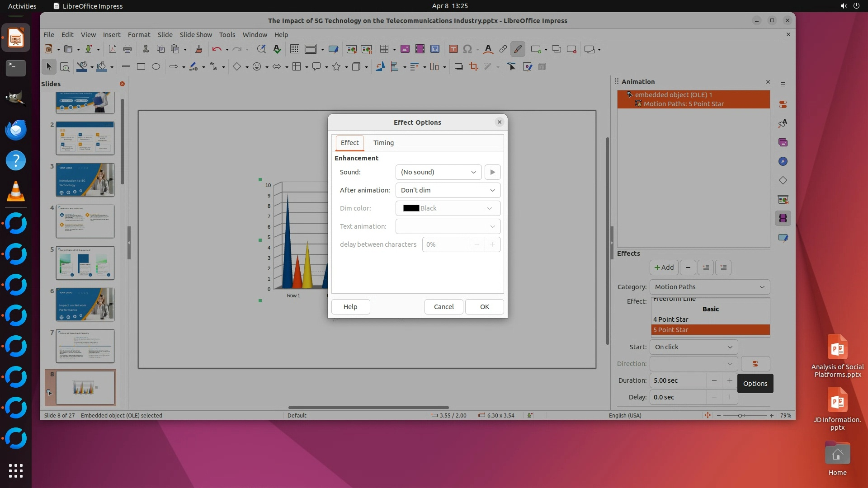Select 4 Point Star effect
Image resolution: width=868 pixels, height=488 pixels.
point(670,319)
